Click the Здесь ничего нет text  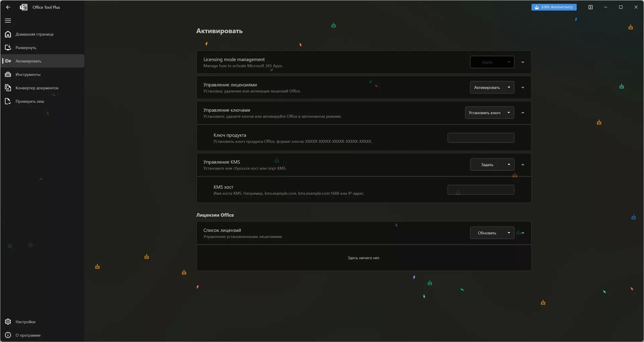click(364, 258)
